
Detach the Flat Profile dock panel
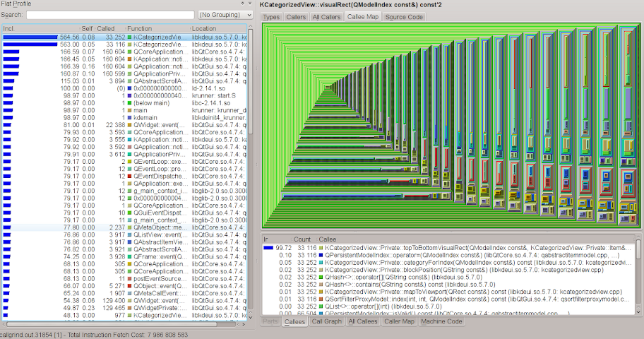coord(241,4)
